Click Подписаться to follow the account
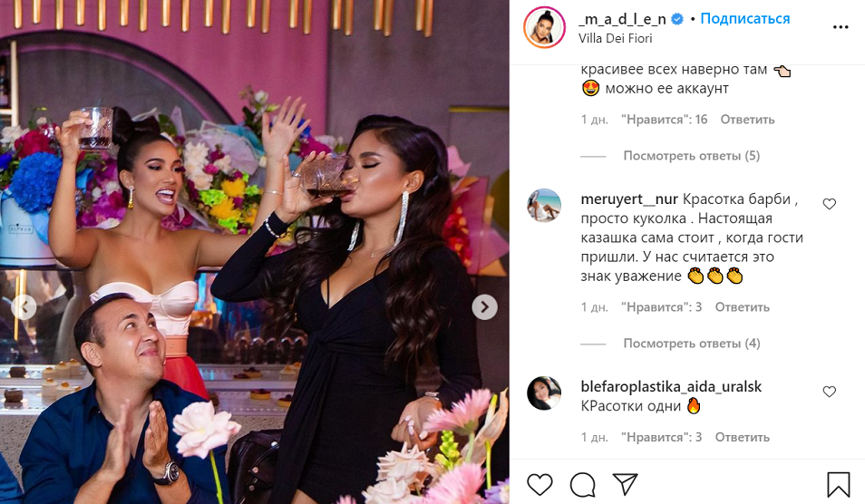Image resolution: width=865 pixels, height=504 pixels. [x=744, y=19]
